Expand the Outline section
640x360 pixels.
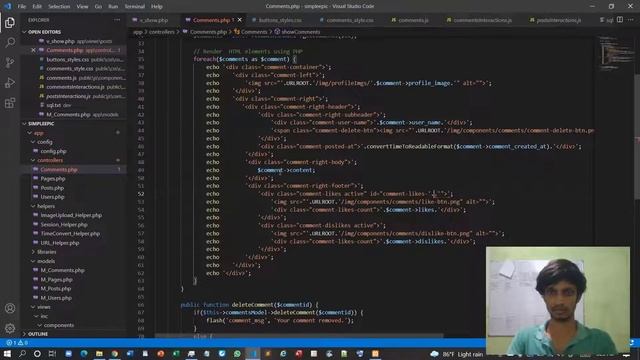coord(38,334)
